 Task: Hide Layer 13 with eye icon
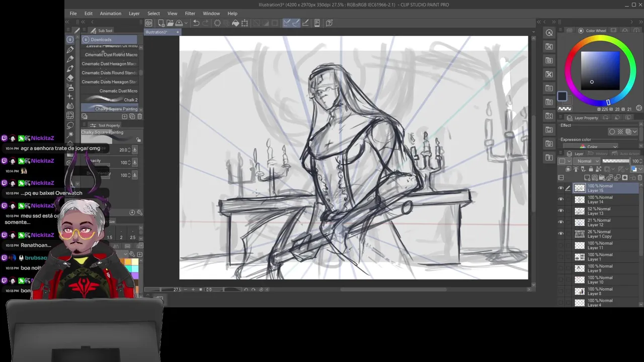click(x=561, y=211)
